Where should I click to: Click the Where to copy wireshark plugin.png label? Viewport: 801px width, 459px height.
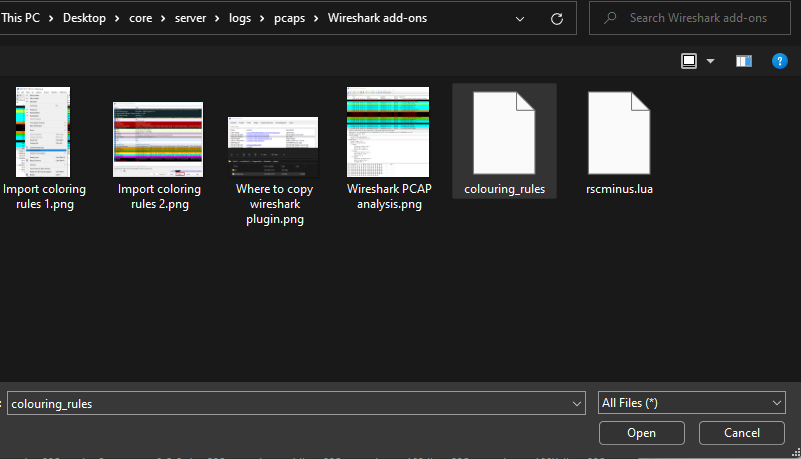pos(274,204)
